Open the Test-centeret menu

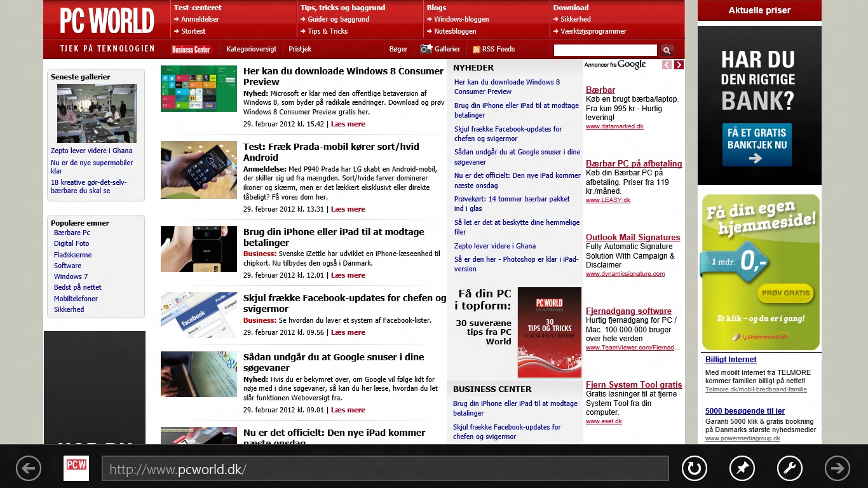(198, 8)
